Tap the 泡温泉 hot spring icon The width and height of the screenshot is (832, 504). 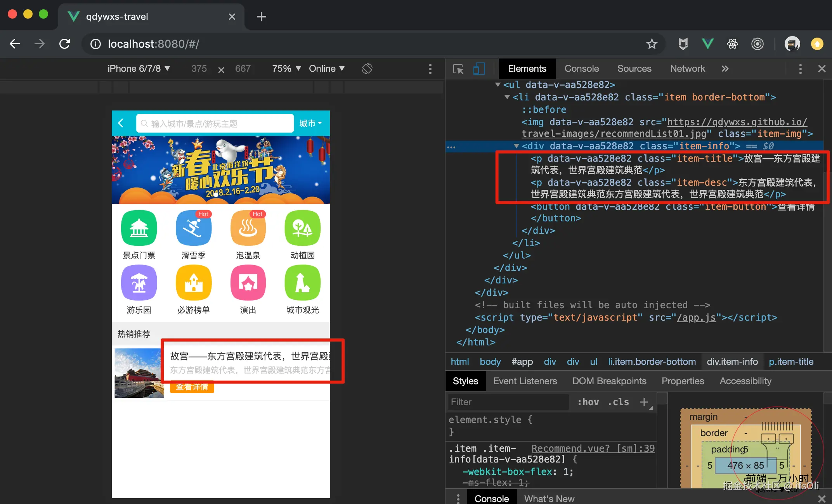(x=248, y=228)
